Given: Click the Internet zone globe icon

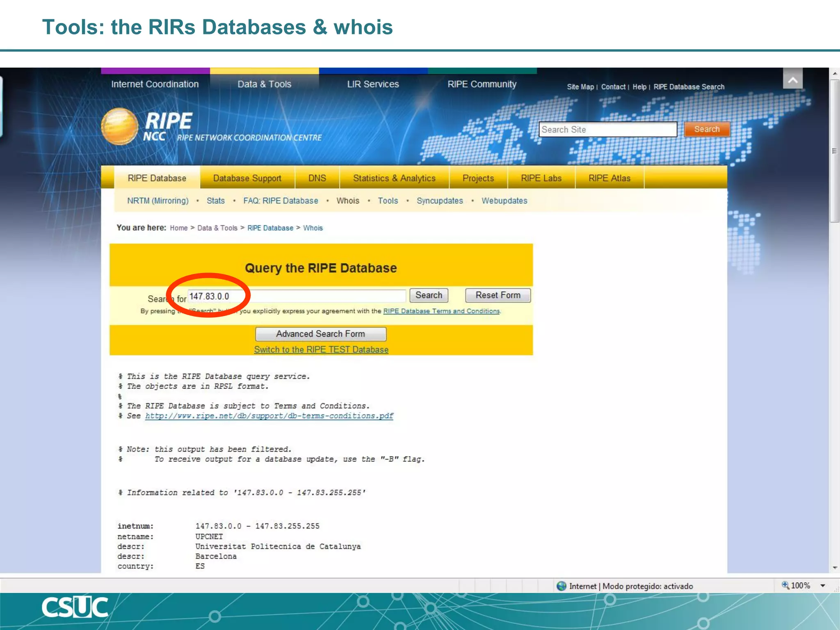Looking at the screenshot, I should [x=562, y=586].
